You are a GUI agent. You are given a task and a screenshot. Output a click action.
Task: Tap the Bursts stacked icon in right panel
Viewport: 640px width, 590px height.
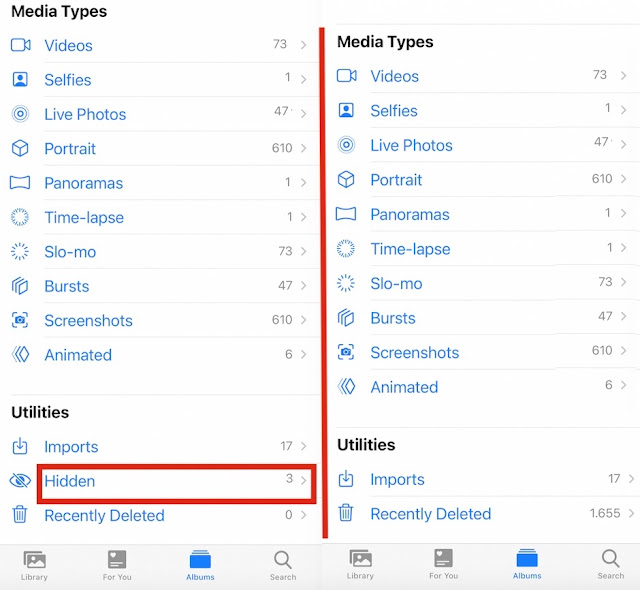pos(346,318)
